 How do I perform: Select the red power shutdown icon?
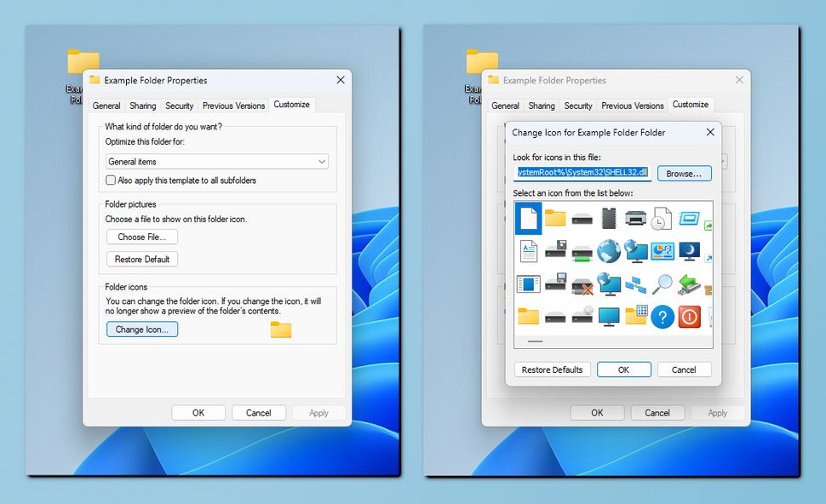(x=690, y=317)
